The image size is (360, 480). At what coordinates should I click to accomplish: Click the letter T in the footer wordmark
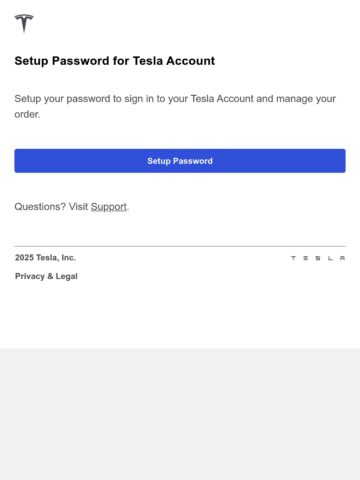click(x=293, y=258)
